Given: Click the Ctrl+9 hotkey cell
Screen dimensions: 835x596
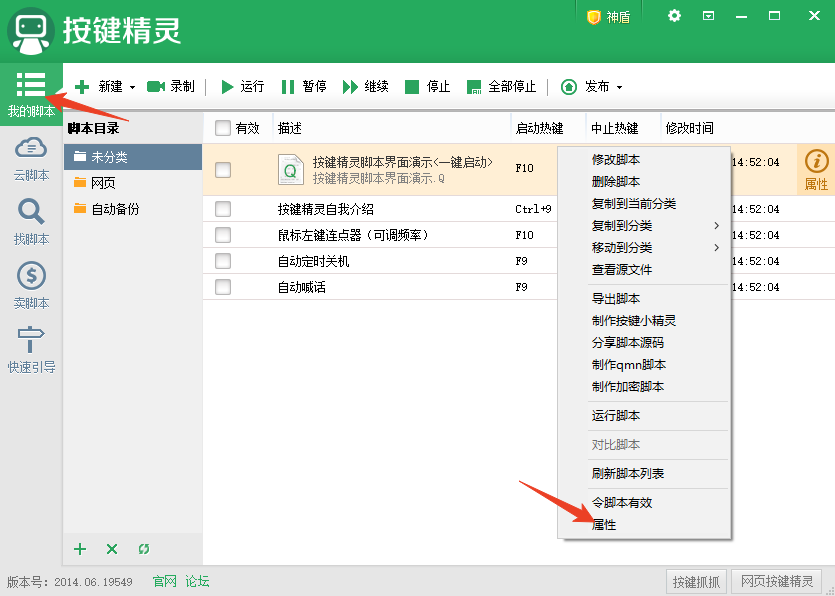Looking at the screenshot, I should (x=533, y=209).
